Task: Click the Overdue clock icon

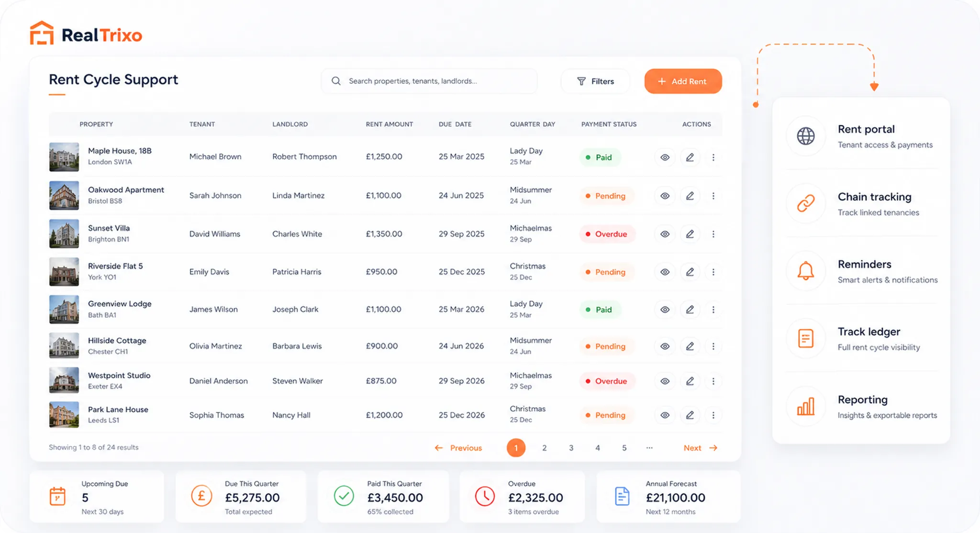Action: click(x=485, y=496)
